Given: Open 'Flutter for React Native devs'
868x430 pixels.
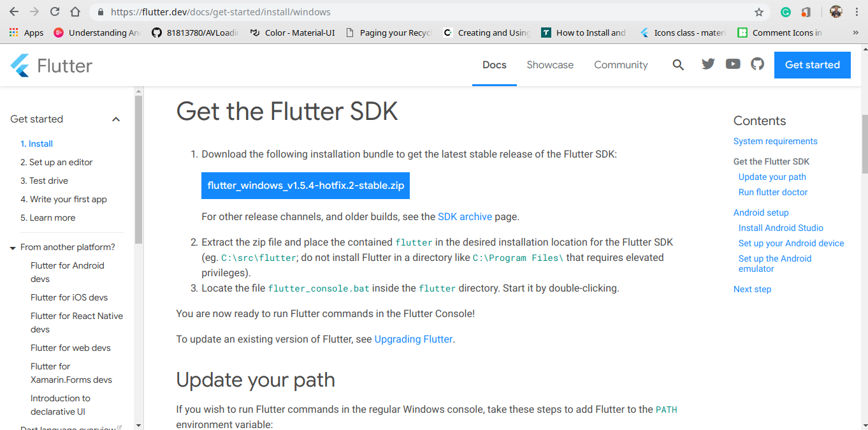Looking at the screenshot, I should tap(76, 322).
